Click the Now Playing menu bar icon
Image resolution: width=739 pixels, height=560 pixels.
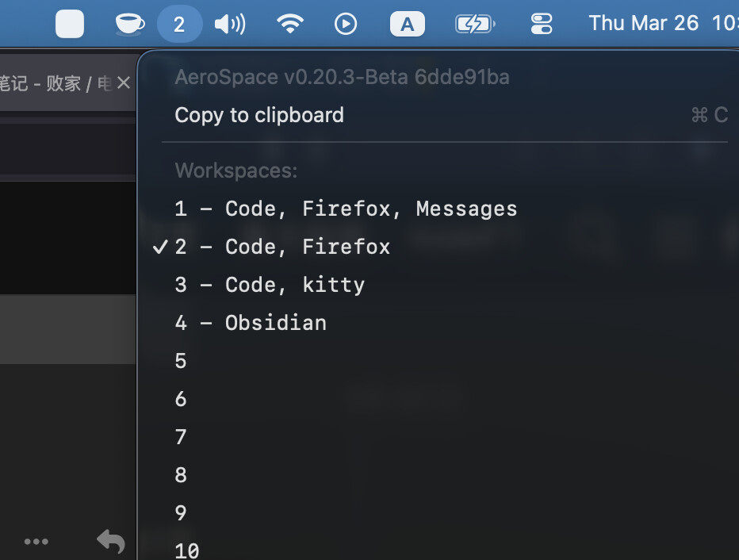point(346,24)
